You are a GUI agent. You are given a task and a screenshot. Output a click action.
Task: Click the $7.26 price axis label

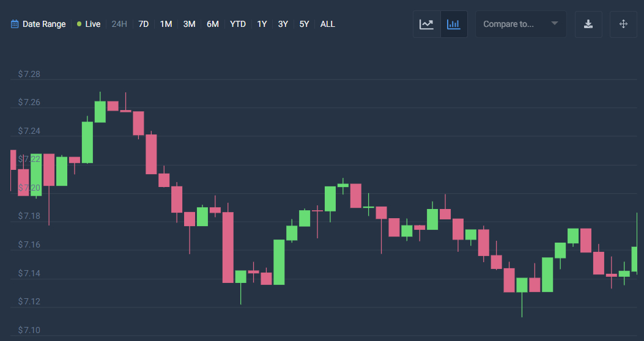click(29, 102)
